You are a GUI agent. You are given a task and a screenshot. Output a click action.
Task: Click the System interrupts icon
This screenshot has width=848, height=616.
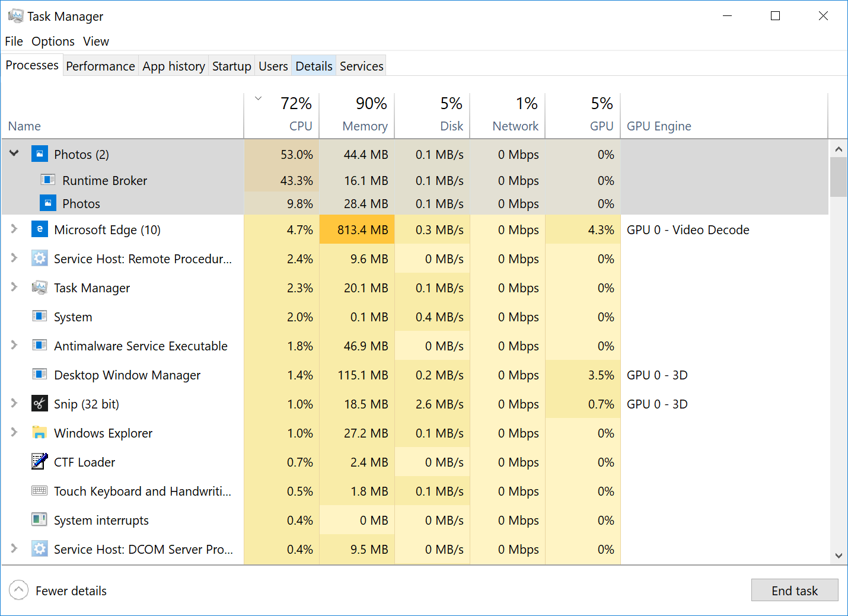[39, 519]
